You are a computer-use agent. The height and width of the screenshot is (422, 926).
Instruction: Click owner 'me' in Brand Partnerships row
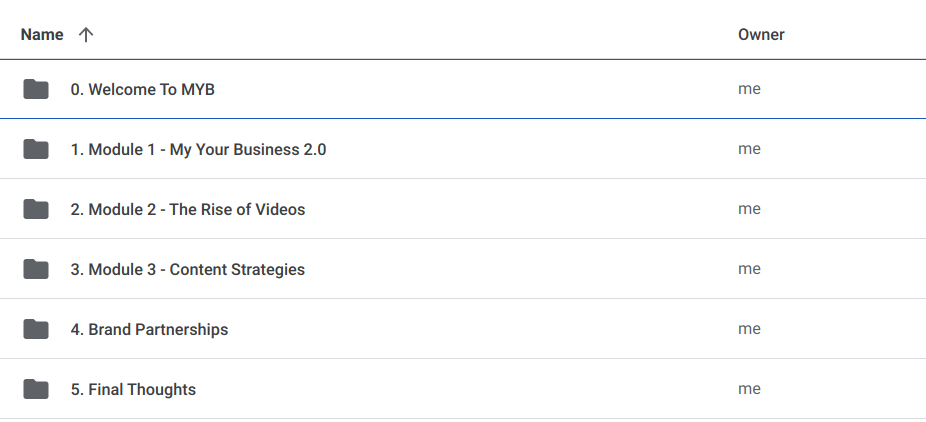(749, 329)
